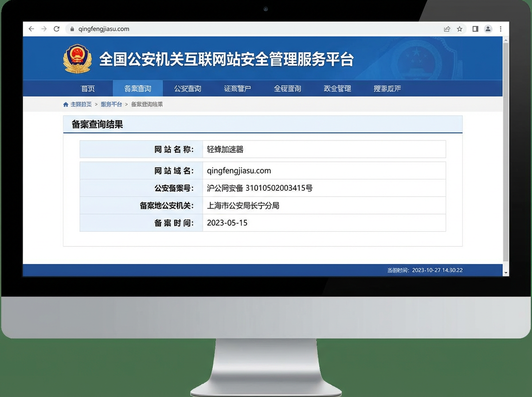Click inside the browser address bar
532x397 pixels.
pyautogui.click(x=177, y=28)
